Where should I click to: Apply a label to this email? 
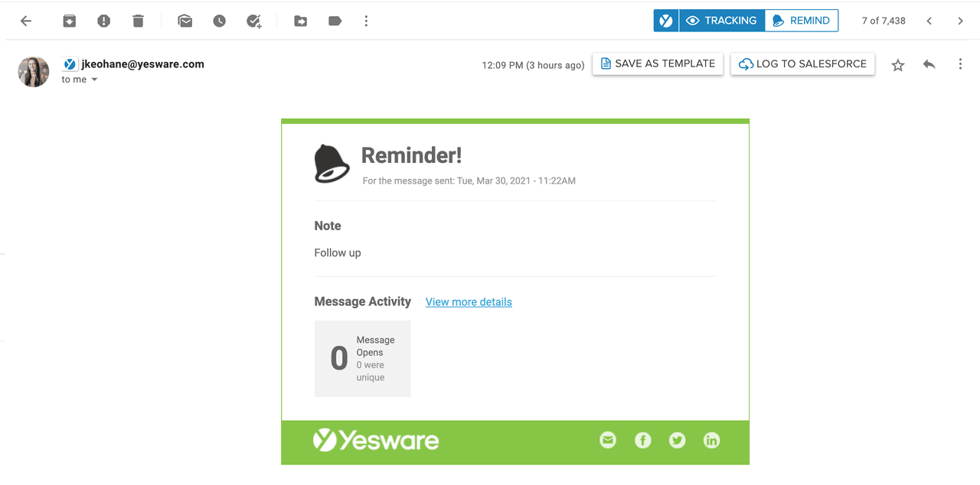[x=335, y=21]
